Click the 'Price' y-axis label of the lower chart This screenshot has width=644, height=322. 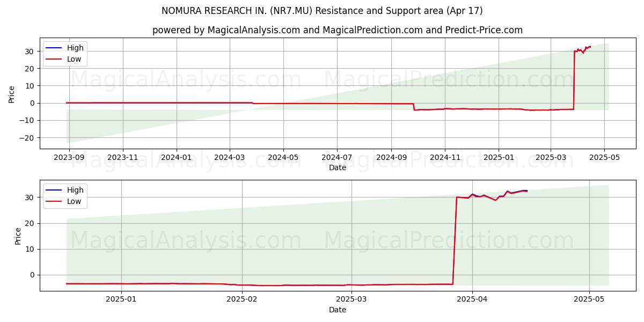[x=18, y=236]
